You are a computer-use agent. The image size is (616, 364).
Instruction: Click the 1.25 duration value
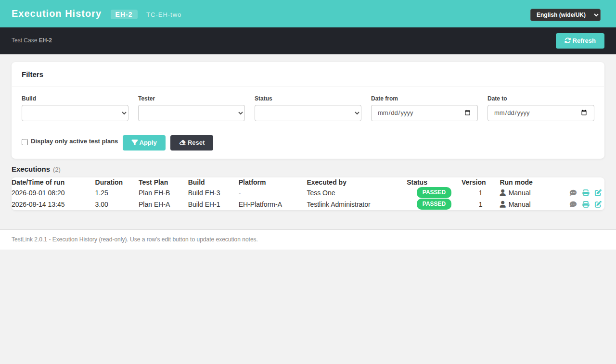[x=102, y=193]
